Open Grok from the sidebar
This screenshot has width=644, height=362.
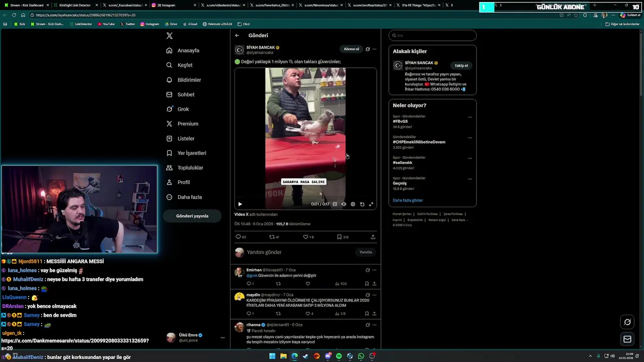coord(178,109)
